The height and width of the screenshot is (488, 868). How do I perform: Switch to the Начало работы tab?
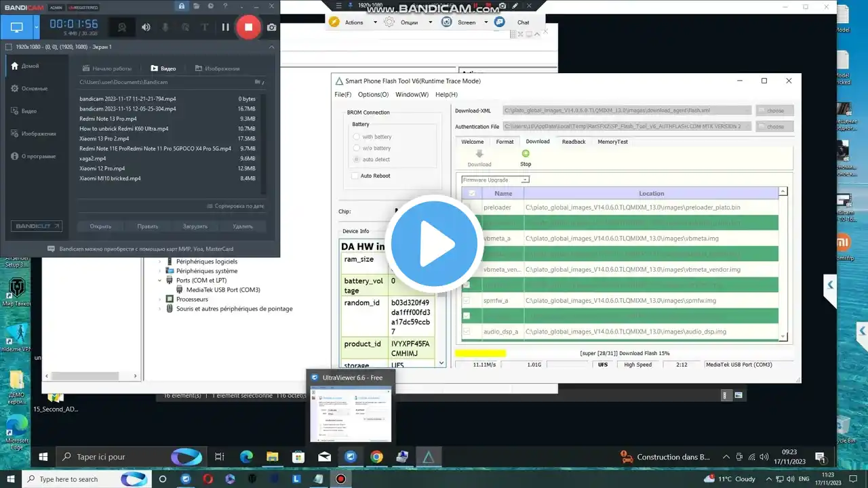point(106,68)
